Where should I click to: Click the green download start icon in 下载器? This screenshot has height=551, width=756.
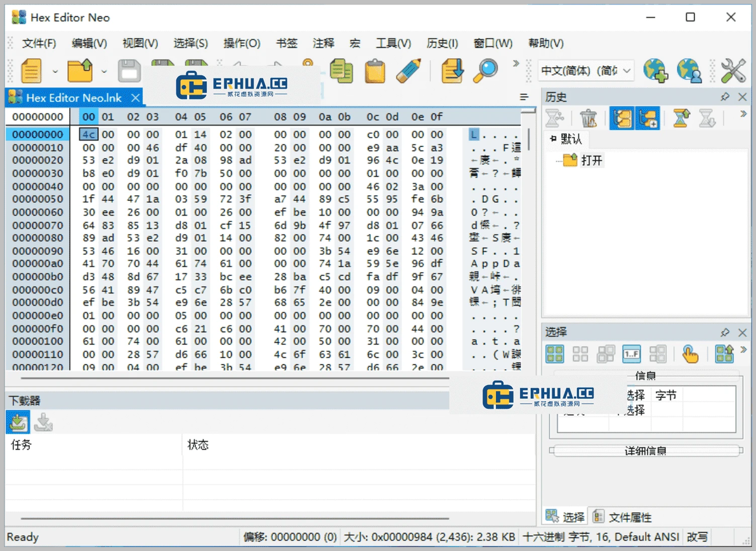(x=18, y=422)
